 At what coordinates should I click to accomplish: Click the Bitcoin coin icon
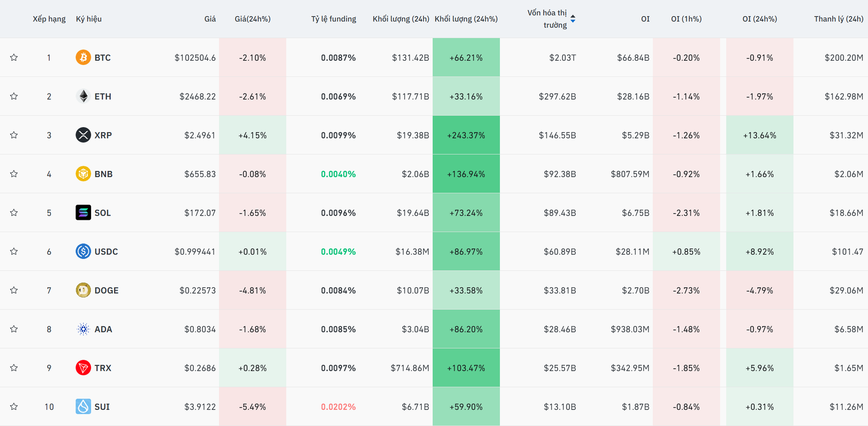click(x=83, y=57)
